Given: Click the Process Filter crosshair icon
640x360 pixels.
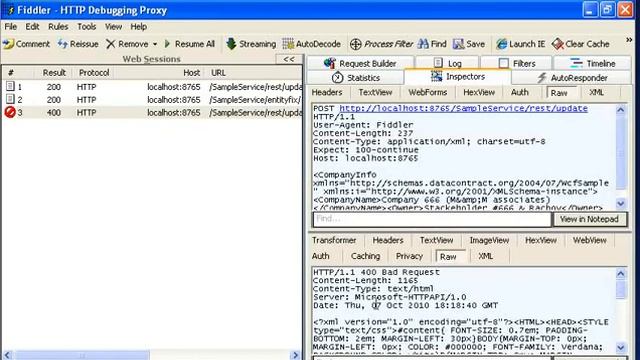Looking at the screenshot, I should coord(356,44).
